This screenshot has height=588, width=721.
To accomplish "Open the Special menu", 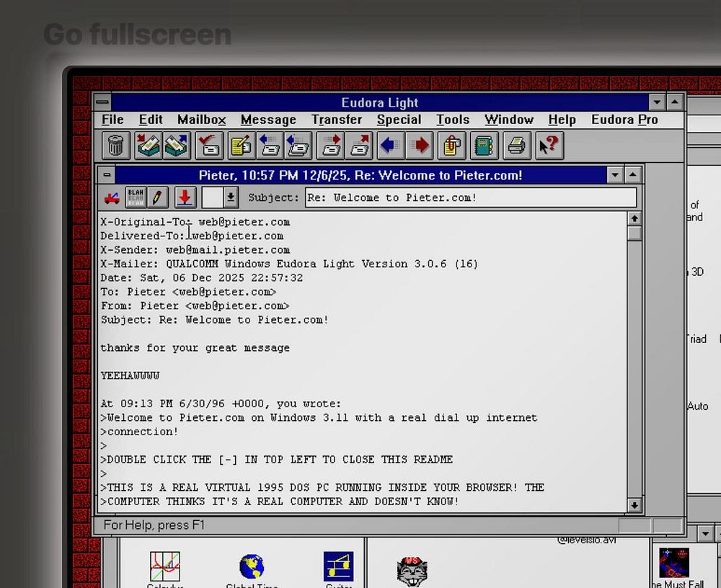I will (399, 120).
